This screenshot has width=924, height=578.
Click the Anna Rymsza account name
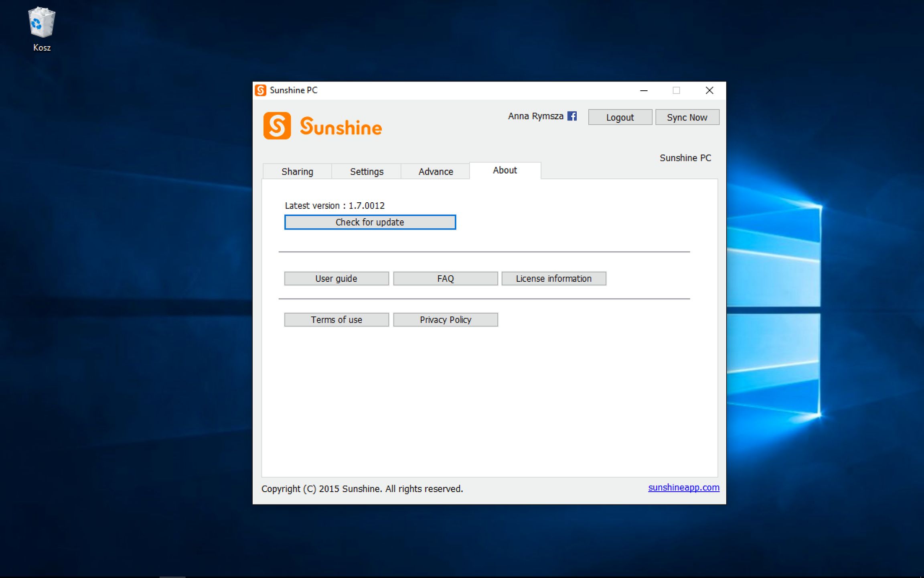[536, 116]
